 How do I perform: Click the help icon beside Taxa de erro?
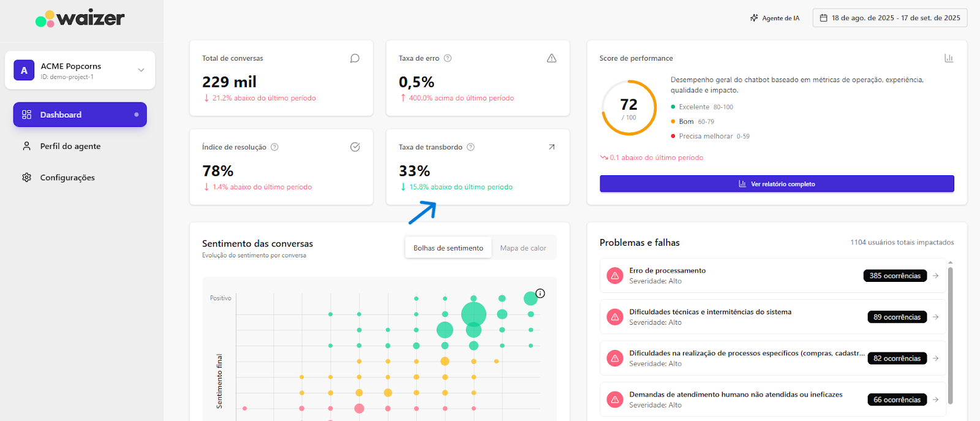(x=448, y=58)
